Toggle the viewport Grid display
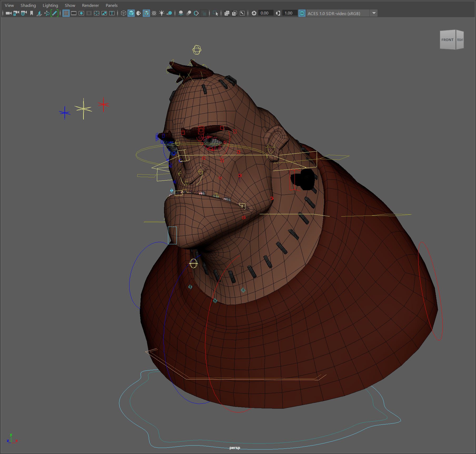 [66, 13]
